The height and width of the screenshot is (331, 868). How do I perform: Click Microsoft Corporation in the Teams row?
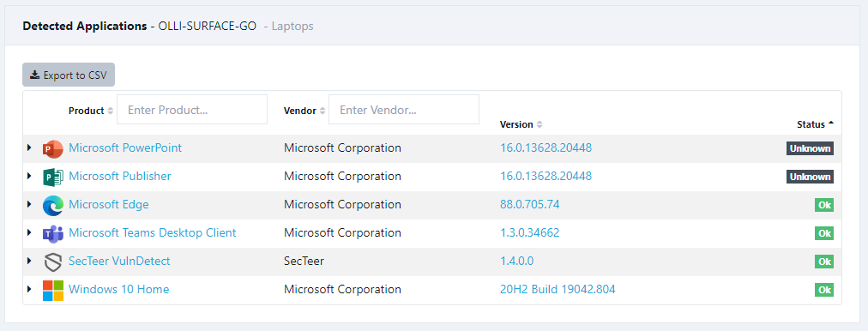pos(343,232)
